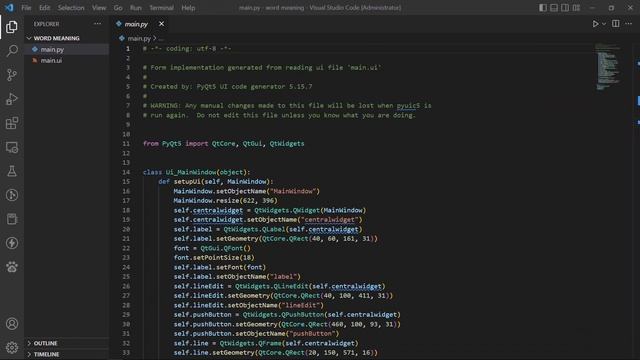Click on '# -*- coding: utf-8 -*-' line
Screen dimensions: 640x360
[x=187, y=49]
